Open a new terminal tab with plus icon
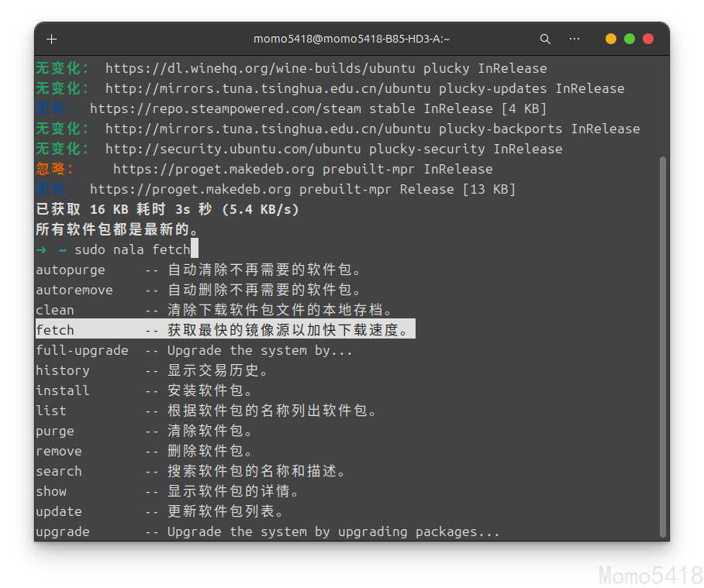This screenshot has width=704, height=588. pos(52,39)
